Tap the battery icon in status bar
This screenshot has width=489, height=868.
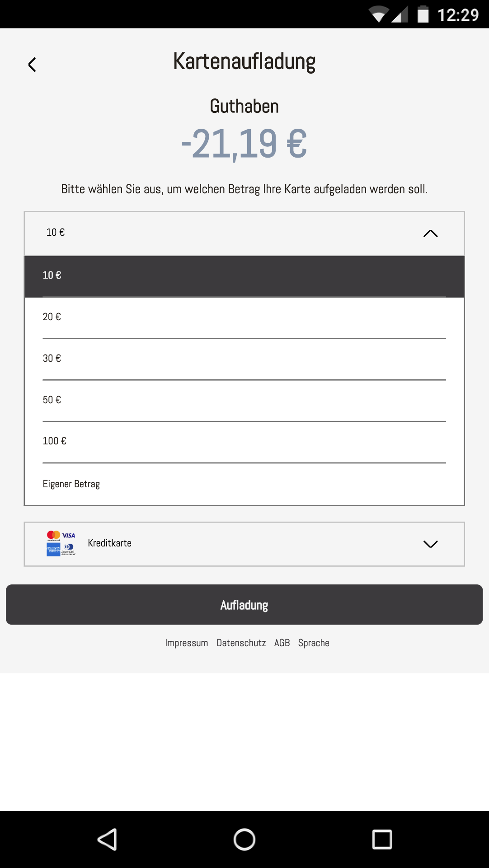(x=423, y=14)
